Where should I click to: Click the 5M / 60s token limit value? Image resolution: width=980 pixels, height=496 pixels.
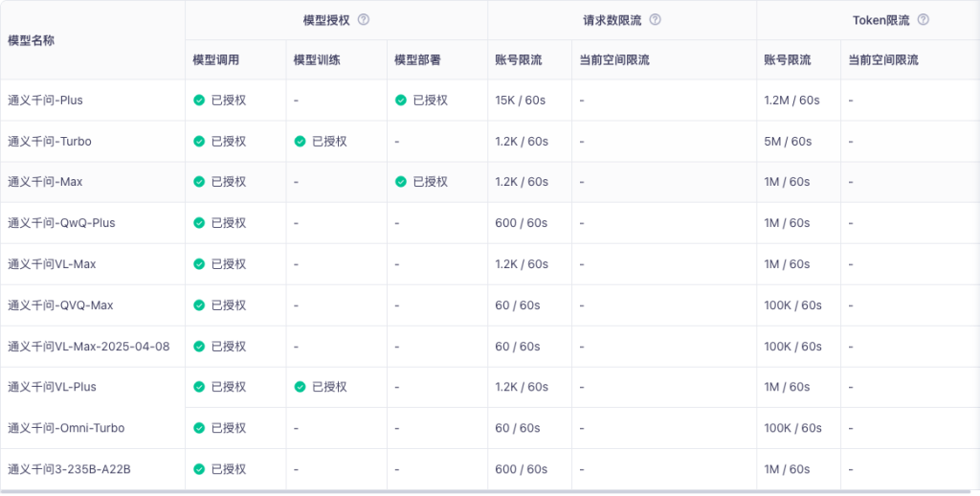pos(789,142)
